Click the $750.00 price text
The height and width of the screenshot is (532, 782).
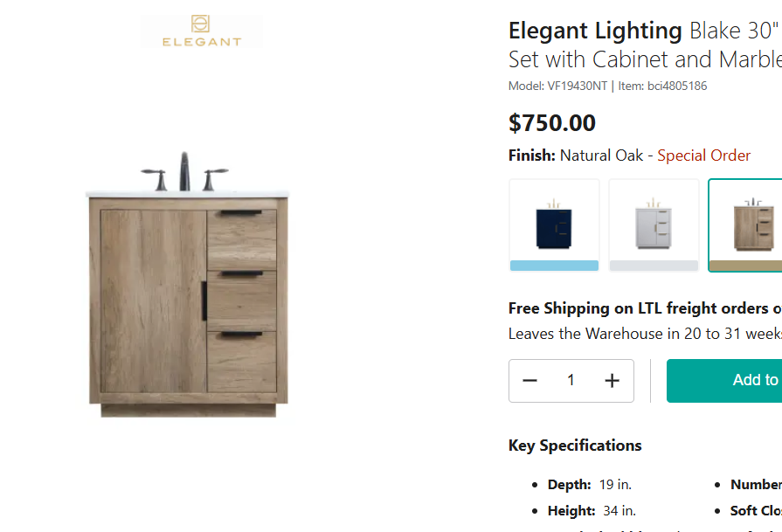tap(552, 122)
